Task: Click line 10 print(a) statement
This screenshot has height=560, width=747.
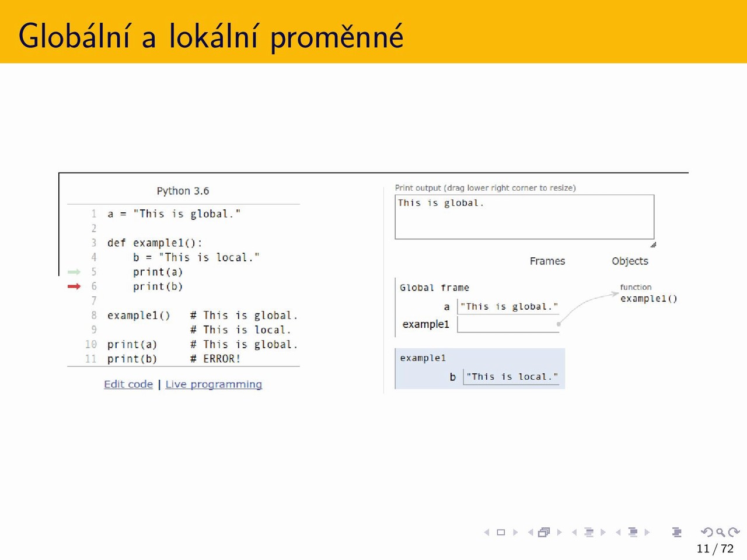Action: click(132, 345)
